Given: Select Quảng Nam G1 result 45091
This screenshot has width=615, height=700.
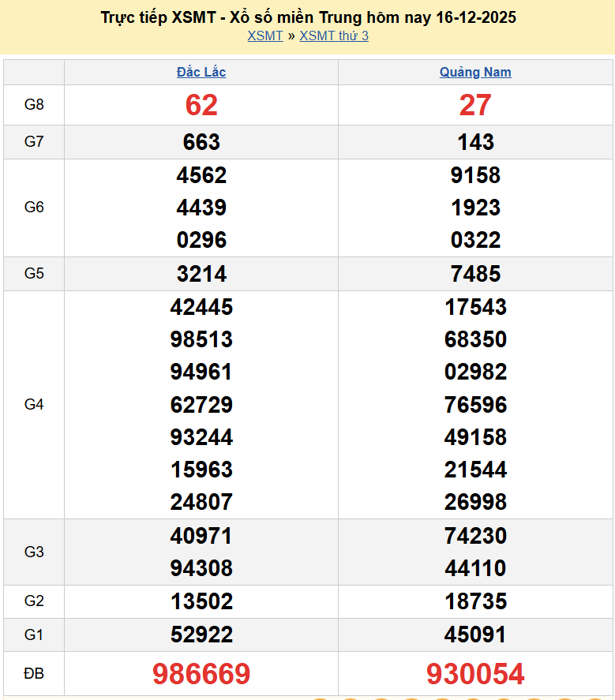Looking at the screenshot, I should click(475, 634).
